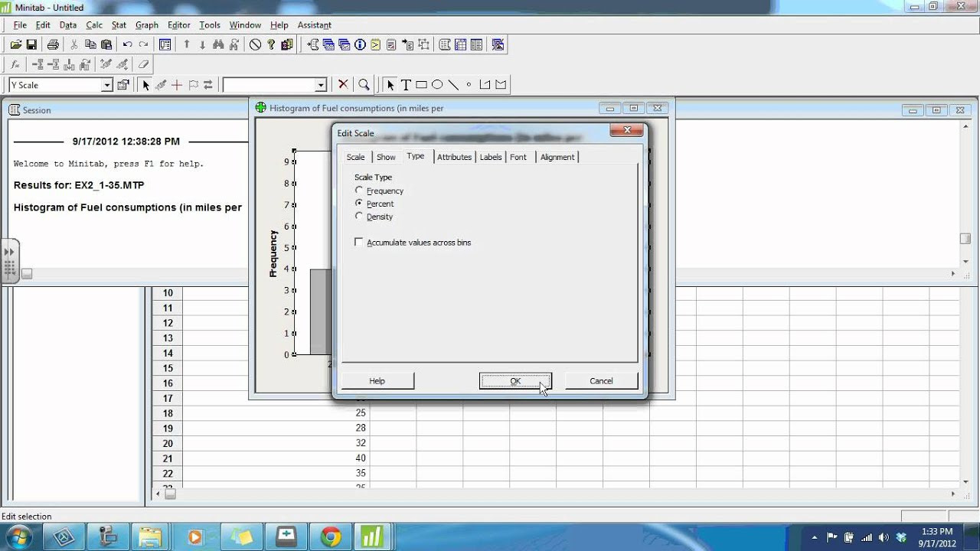Image resolution: width=980 pixels, height=551 pixels.
Task: Click the eraser icon in second toolbar
Action: 143,65
